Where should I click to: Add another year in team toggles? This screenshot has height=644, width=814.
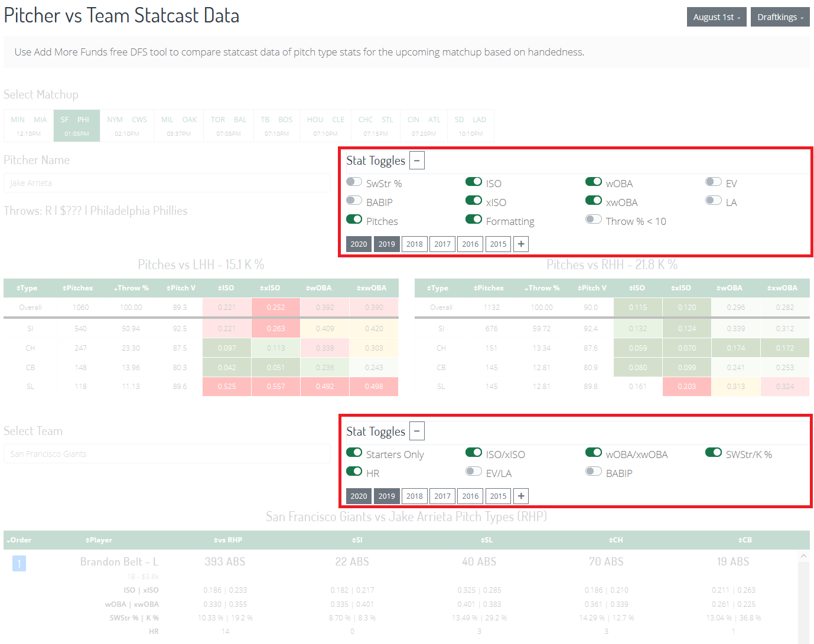point(520,496)
